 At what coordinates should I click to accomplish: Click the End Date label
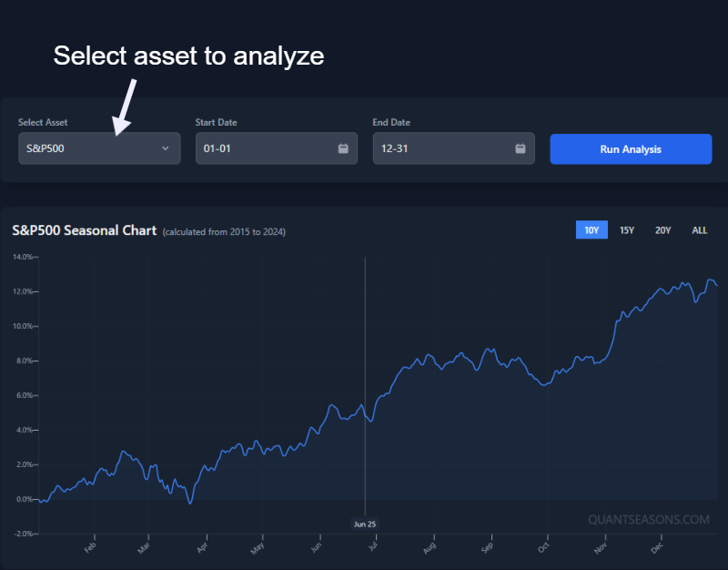click(x=391, y=122)
